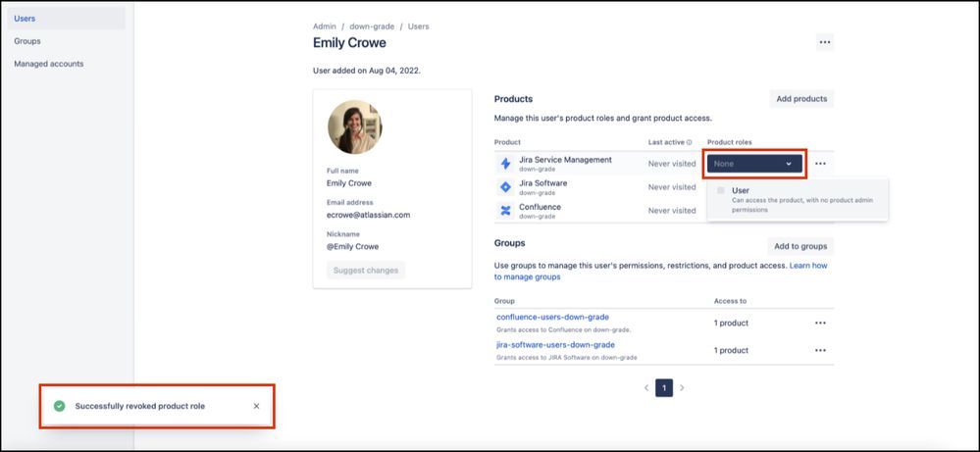Image resolution: width=980 pixels, height=452 pixels.
Task: Select Groups in the sidebar
Action: pos(67,41)
